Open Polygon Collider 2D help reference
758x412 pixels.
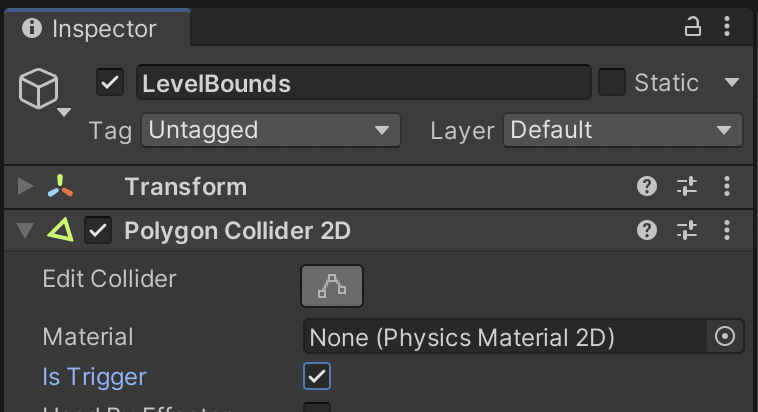647,231
